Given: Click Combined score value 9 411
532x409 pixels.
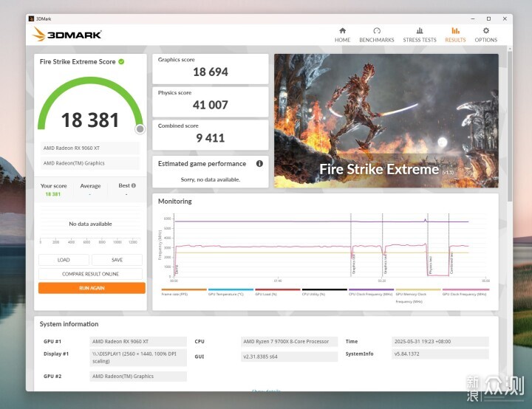Looking at the screenshot, I should click(211, 138).
